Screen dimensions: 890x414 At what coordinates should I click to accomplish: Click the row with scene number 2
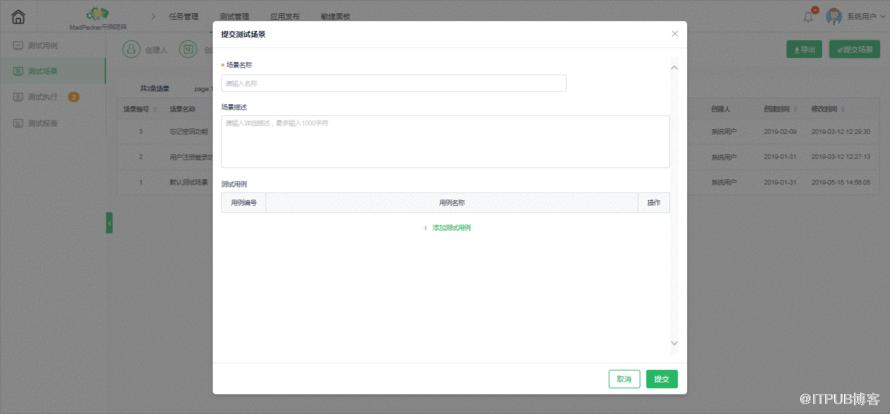click(x=165, y=157)
